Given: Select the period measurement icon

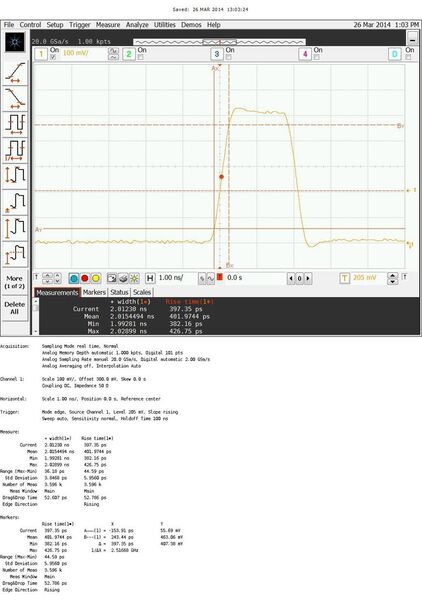Looking at the screenshot, I should tap(15, 124).
